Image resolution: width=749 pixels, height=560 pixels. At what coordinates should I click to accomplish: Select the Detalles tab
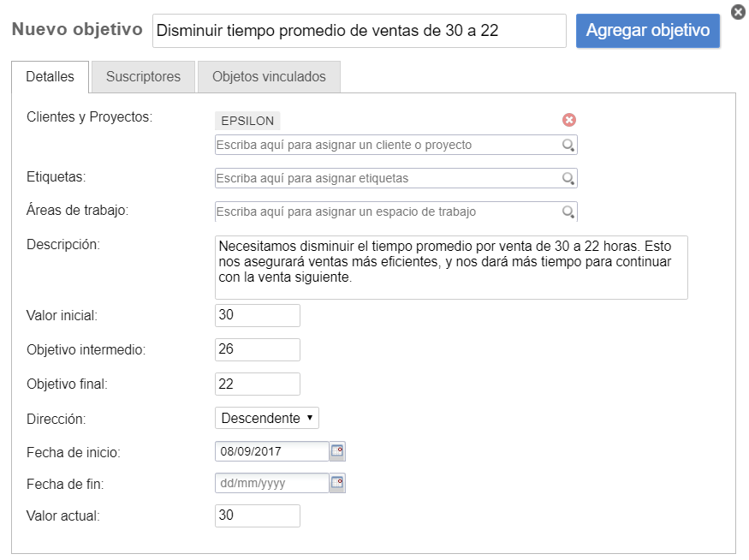pos(51,76)
